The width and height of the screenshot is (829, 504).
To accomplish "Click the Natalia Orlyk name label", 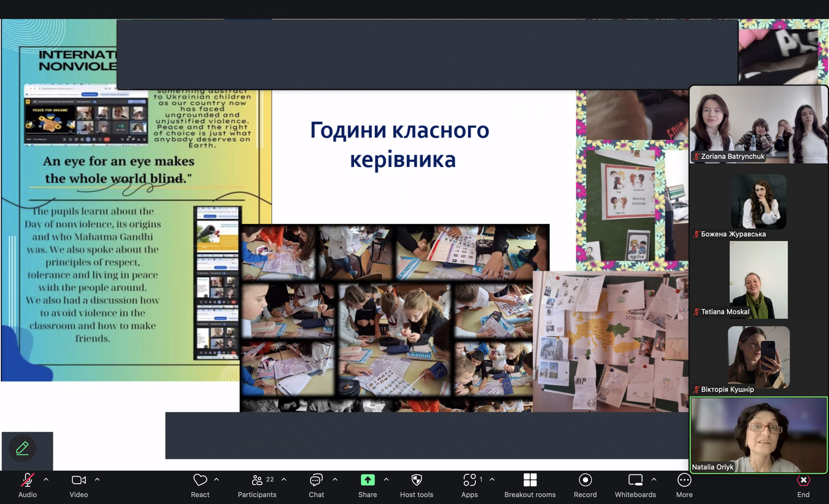I will click(712, 467).
